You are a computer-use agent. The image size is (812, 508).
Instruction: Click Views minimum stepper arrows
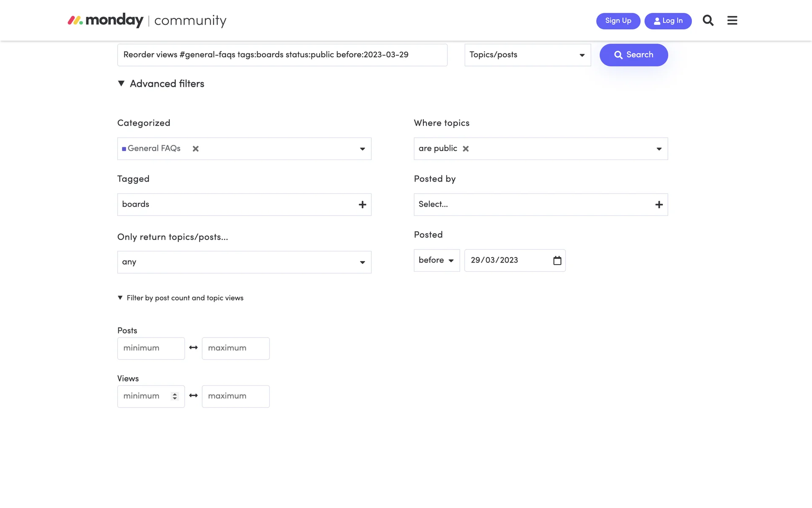(x=175, y=396)
